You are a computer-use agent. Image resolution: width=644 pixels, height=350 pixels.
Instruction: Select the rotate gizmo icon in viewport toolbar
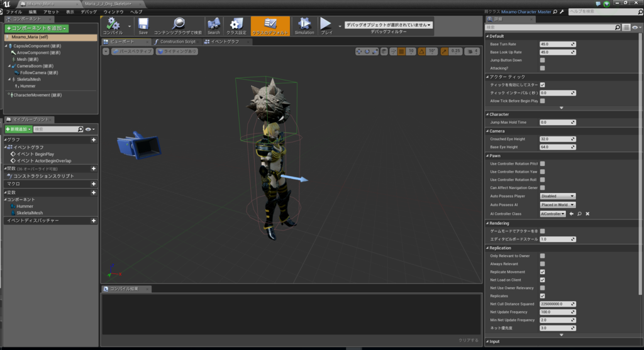pos(367,52)
